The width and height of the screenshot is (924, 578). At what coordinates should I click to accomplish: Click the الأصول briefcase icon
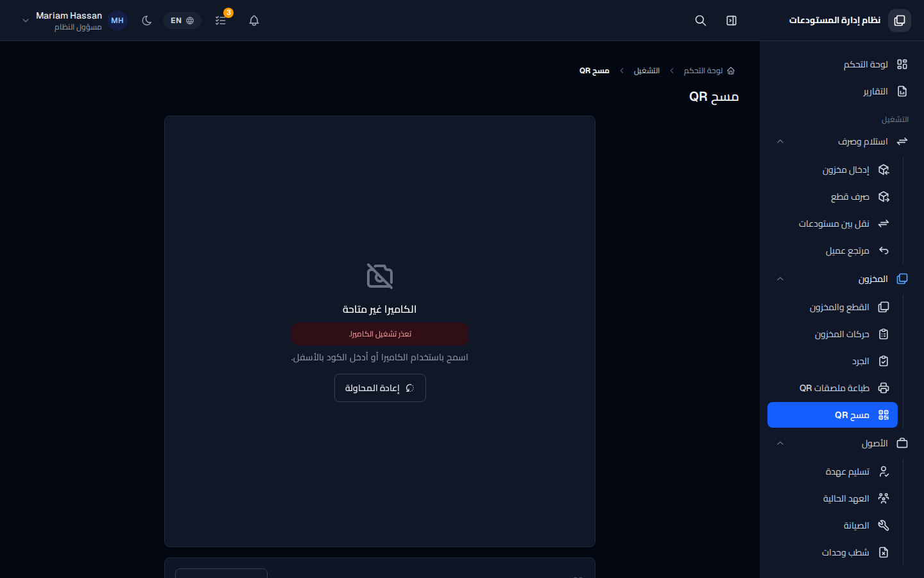click(902, 443)
